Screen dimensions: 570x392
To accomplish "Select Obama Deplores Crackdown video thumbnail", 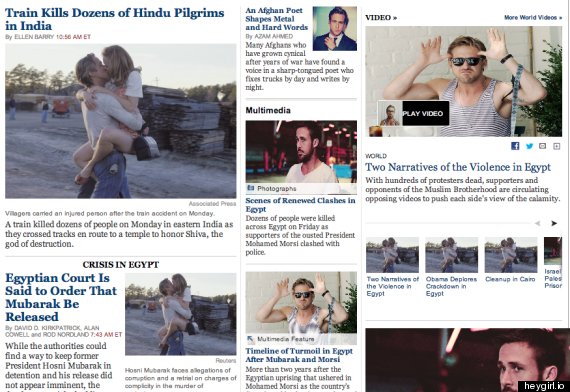I will (x=451, y=255).
